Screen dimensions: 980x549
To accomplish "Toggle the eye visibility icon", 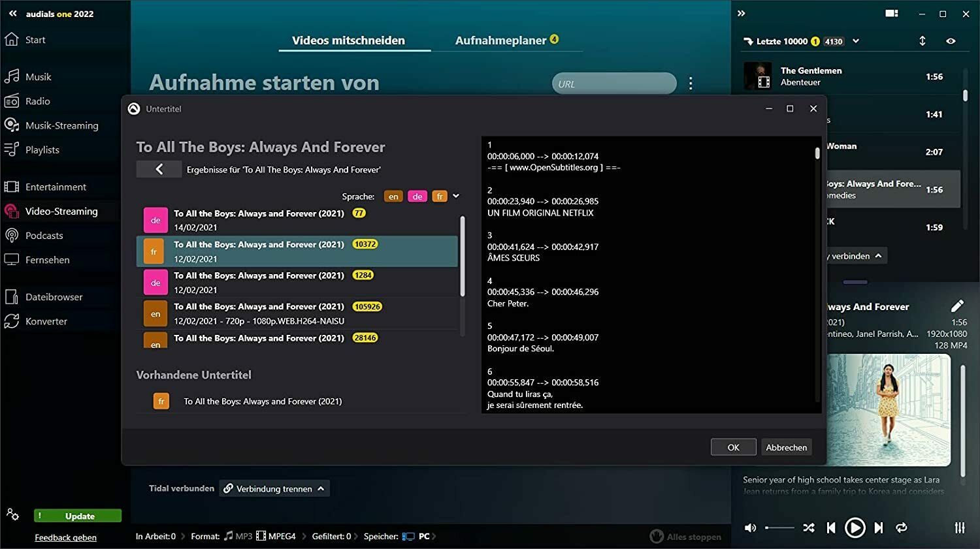I will (951, 41).
